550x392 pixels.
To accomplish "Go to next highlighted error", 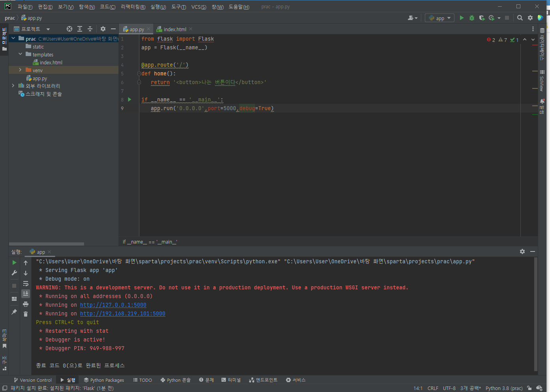I will pyautogui.click(x=533, y=39).
